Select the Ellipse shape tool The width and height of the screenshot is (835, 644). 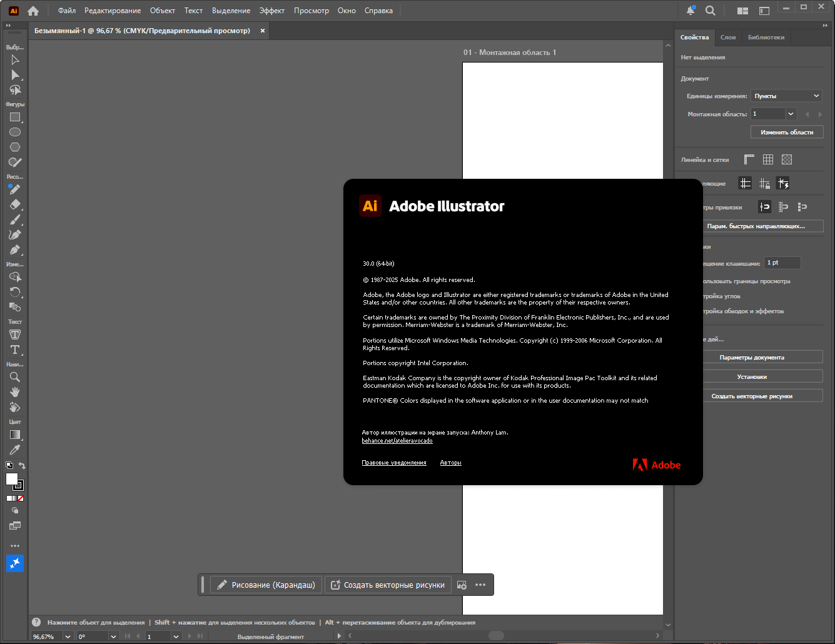[x=15, y=132]
